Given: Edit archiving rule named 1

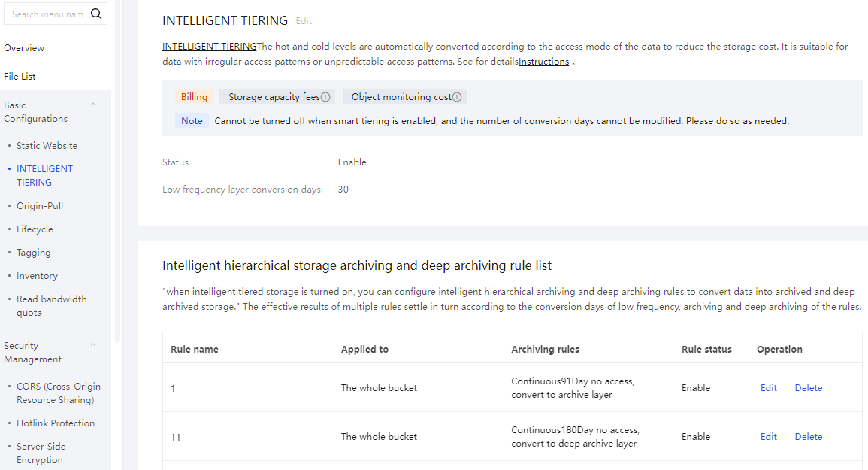Looking at the screenshot, I should 768,388.
